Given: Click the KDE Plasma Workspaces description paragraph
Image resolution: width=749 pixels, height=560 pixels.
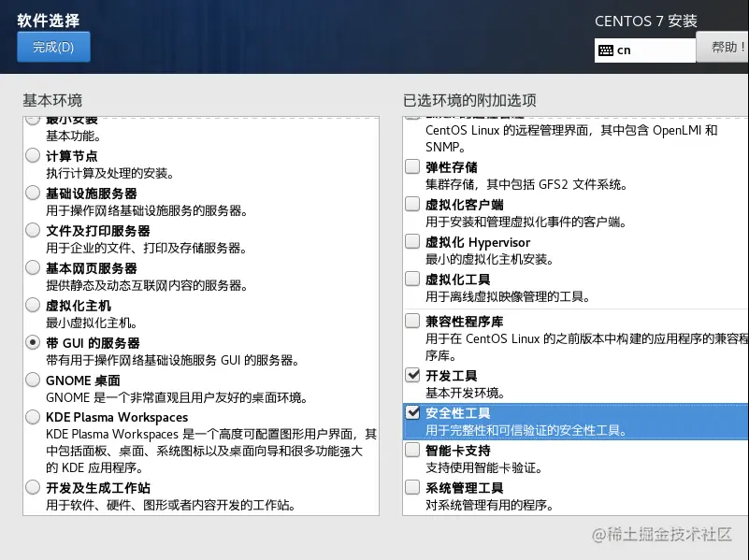Looking at the screenshot, I should pos(211,451).
